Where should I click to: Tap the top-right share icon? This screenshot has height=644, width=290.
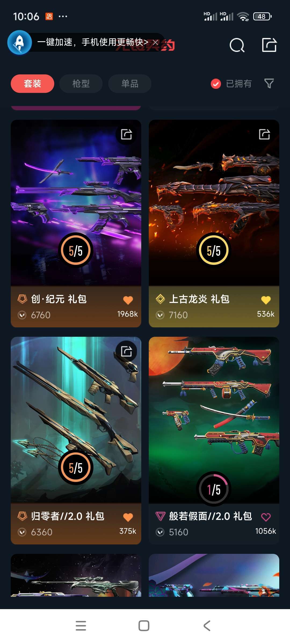269,45
